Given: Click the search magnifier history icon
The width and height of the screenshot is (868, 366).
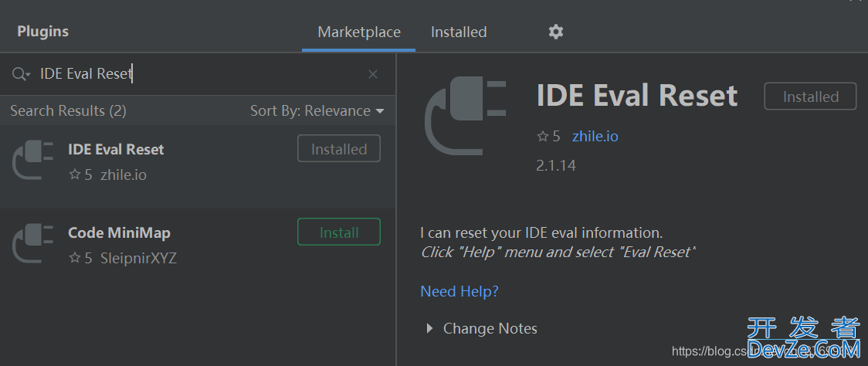Looking at the screenshot, I should (21, 74).
